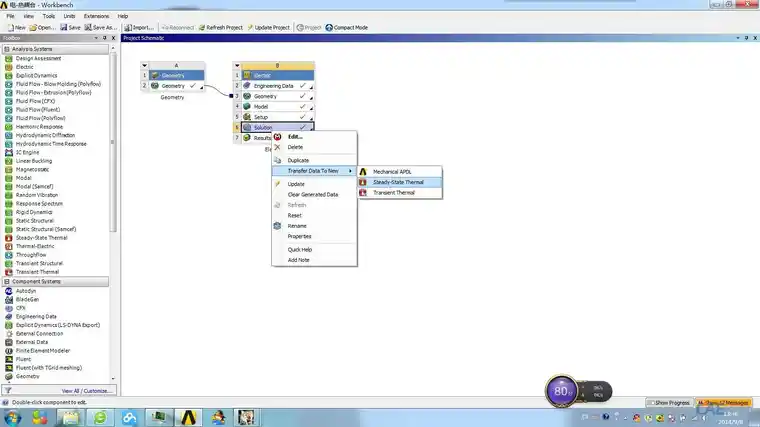
Task: Open the View menu
Action: tap(29, 16)
